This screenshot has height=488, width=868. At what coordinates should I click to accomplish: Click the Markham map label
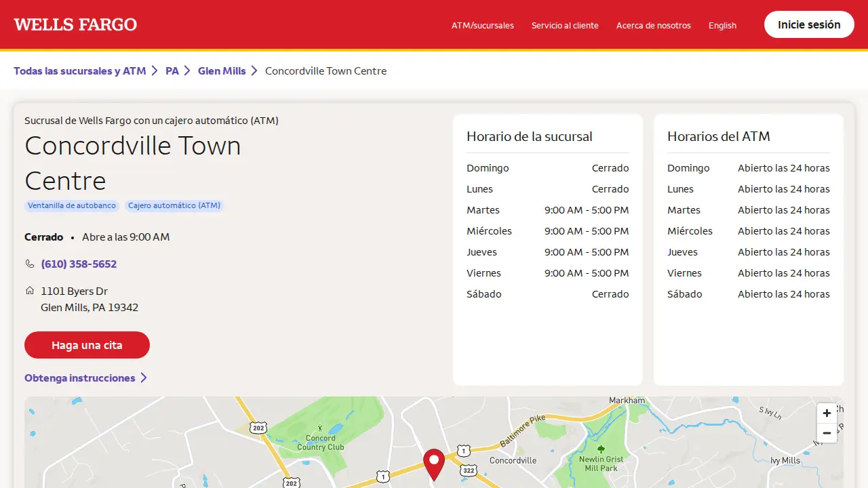tap(627, 401)
